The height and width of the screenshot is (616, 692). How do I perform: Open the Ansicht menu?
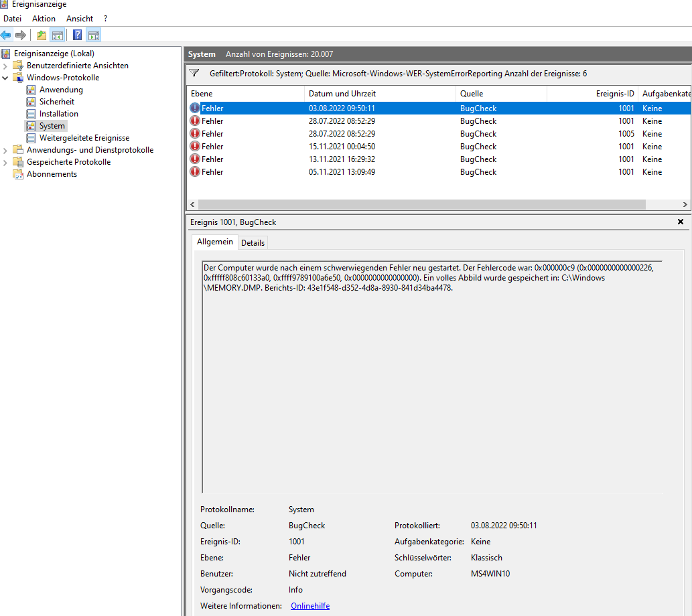pyautogui.click(x=80, y=19)
